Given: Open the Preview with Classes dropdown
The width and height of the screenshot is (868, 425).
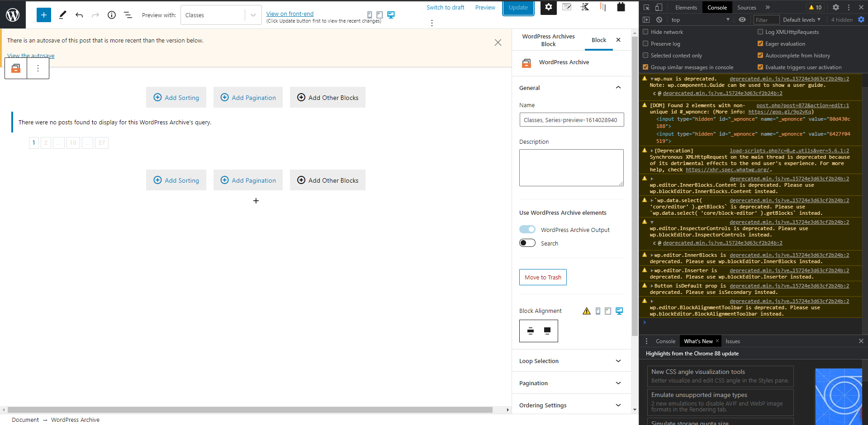Looking at the screenshot, I should coord(221,15).
